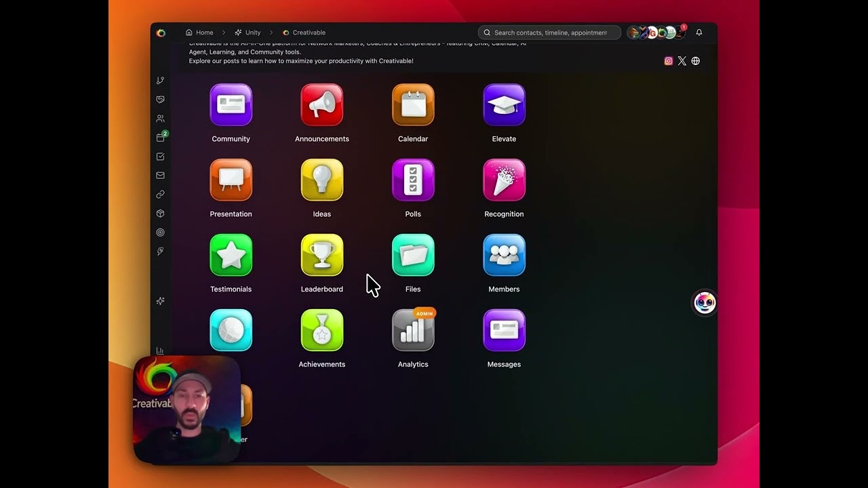Open the cyan globe app icon
Image resolution: width=868 pixels, height=488 pixels.
tap(231, 330)
